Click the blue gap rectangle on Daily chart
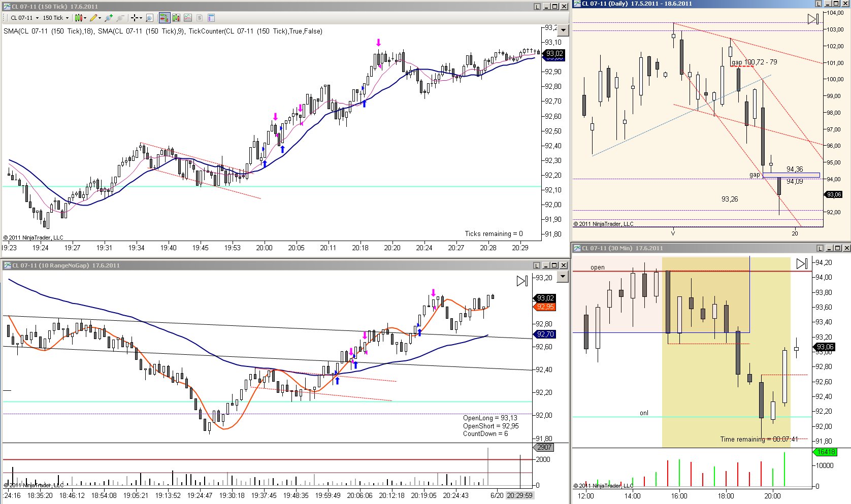Image resolution: width=851 pixels, height=504 pixels. [791, 175]
